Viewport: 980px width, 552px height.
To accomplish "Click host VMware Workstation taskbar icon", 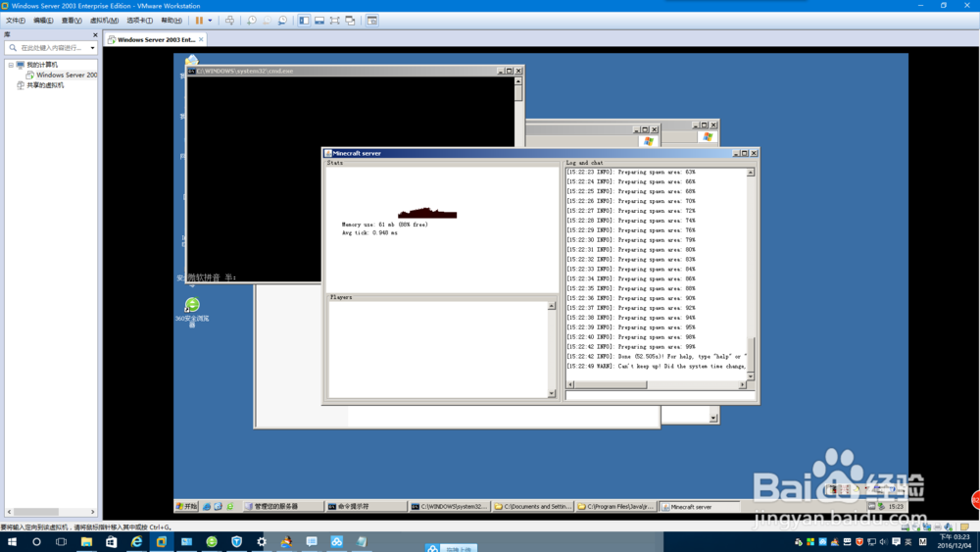I will [162, 542].
